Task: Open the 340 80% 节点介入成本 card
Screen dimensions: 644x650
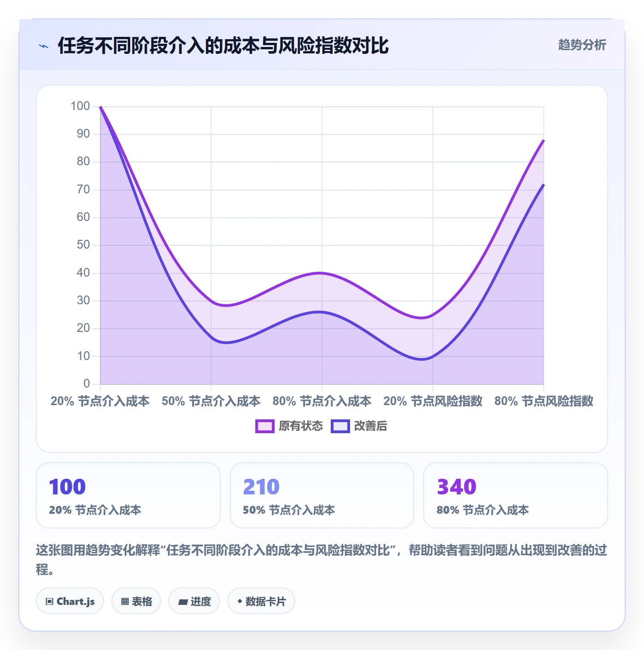Action: point(516,495)
